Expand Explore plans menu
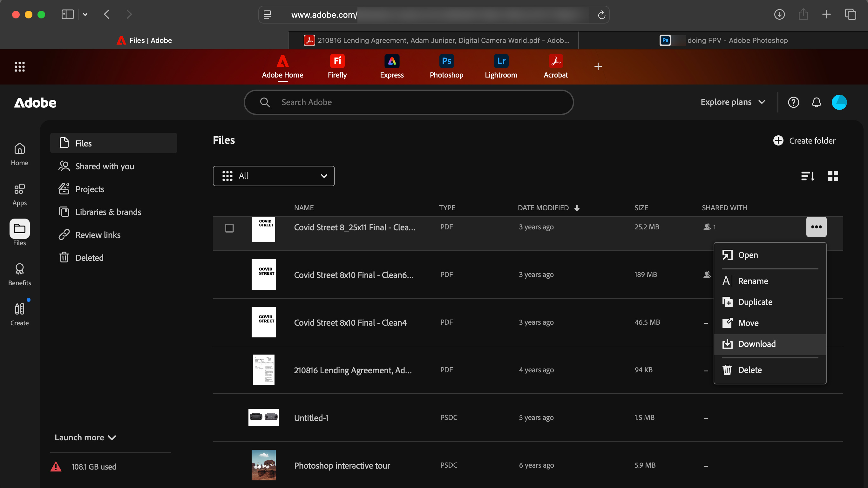Viewport: 868px width, 488px height. point(733,102)
